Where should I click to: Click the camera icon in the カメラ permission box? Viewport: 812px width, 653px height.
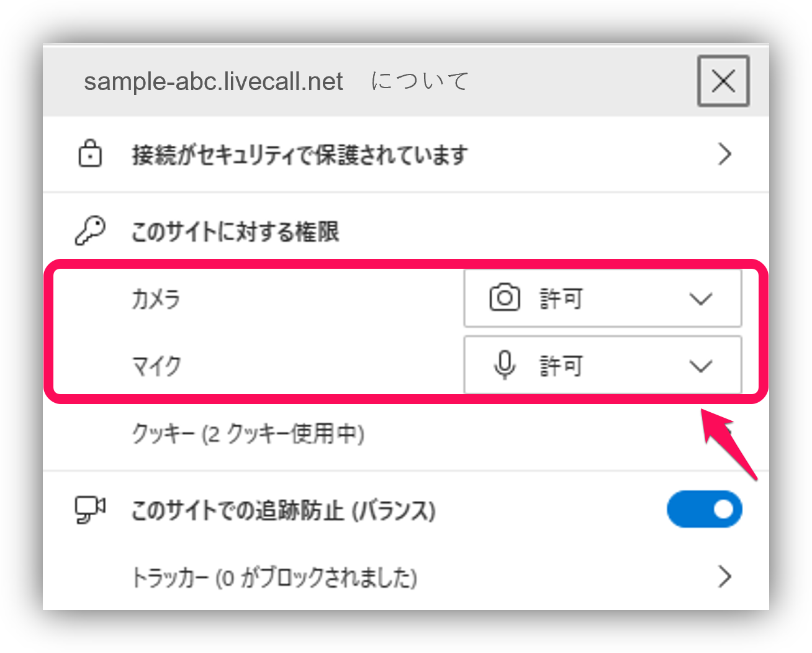click(504, 298)
